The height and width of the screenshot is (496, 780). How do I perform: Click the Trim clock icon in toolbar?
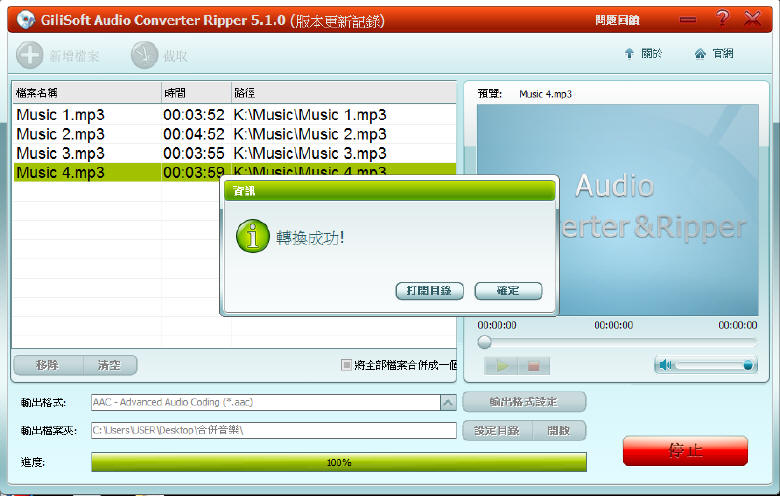click(x=144, y=55)
